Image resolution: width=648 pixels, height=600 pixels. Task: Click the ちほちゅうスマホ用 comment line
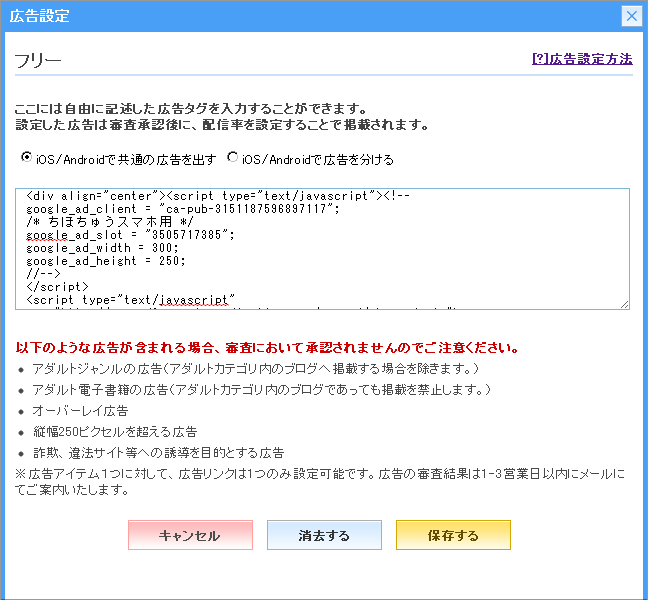[110, 222]
